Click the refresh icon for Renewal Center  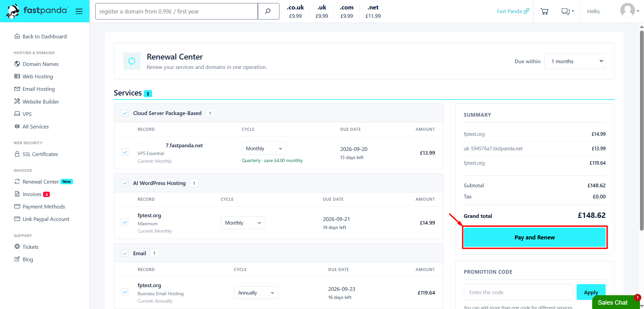coord(17,182)
